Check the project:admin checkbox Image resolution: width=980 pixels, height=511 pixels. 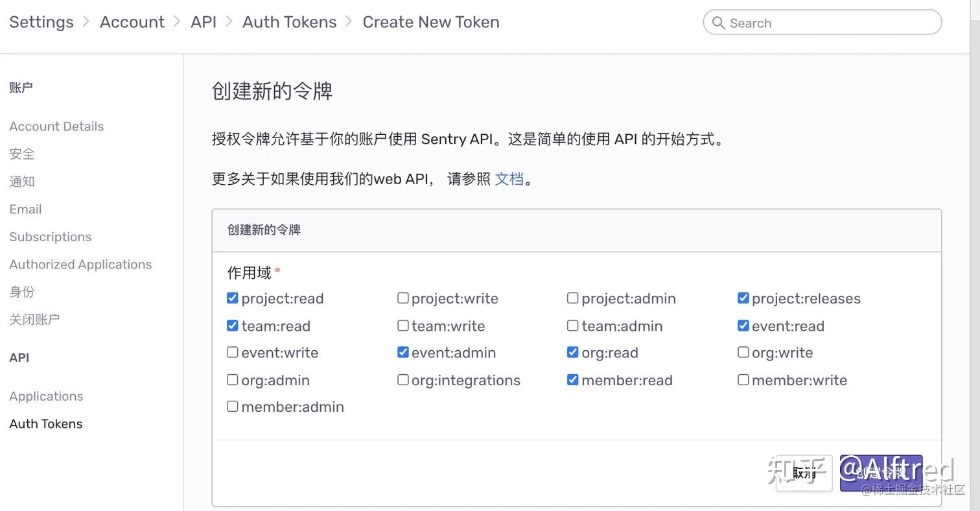572,298
